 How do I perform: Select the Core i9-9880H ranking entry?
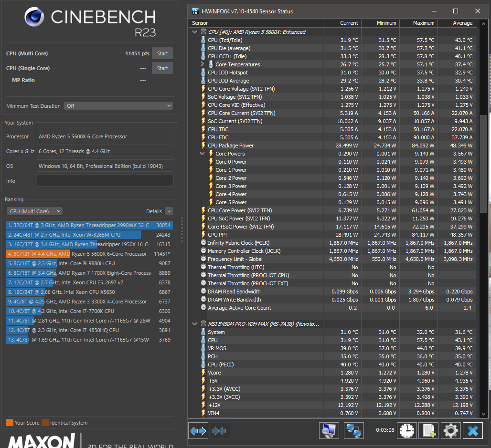[x=89, y=263]
